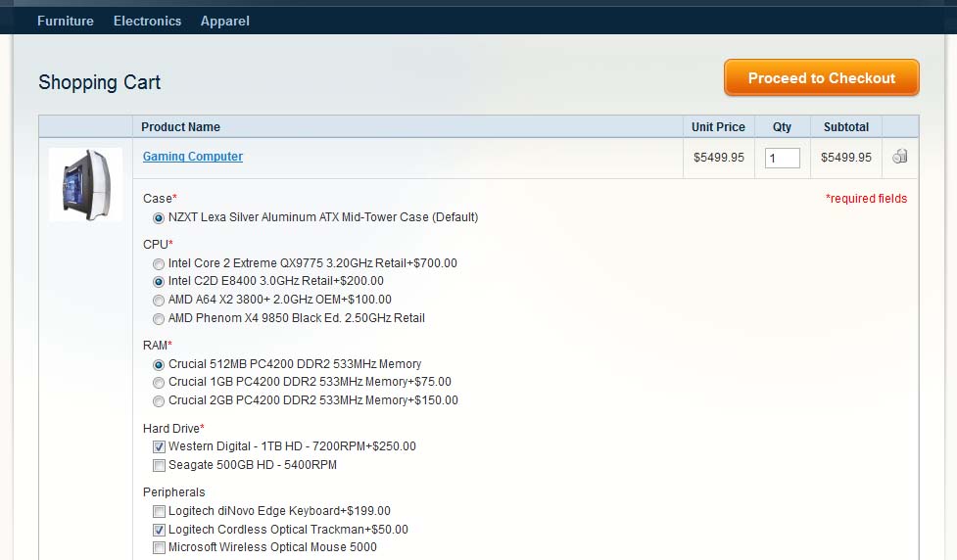The width and height of the screenshot is (957, 560).
Task: Select Intel C2D E8400 3.0GHz CPU
Action: [159, 282]
